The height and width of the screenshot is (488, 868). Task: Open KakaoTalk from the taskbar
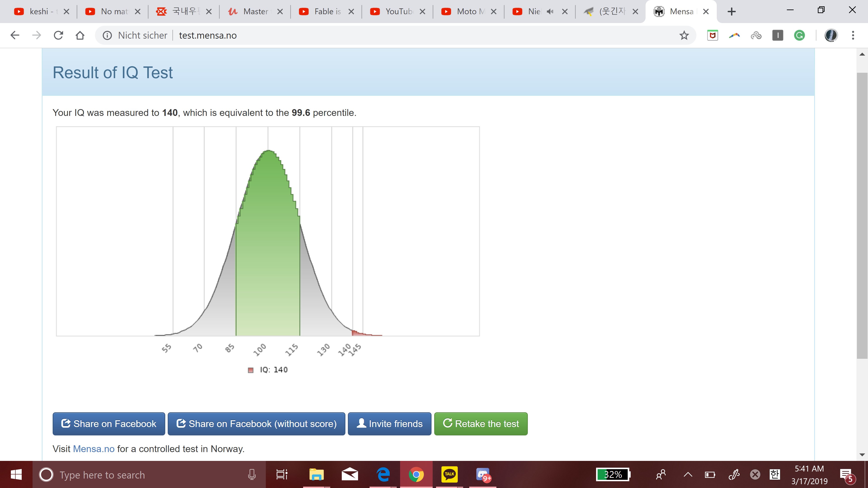[x=449, y=474]
